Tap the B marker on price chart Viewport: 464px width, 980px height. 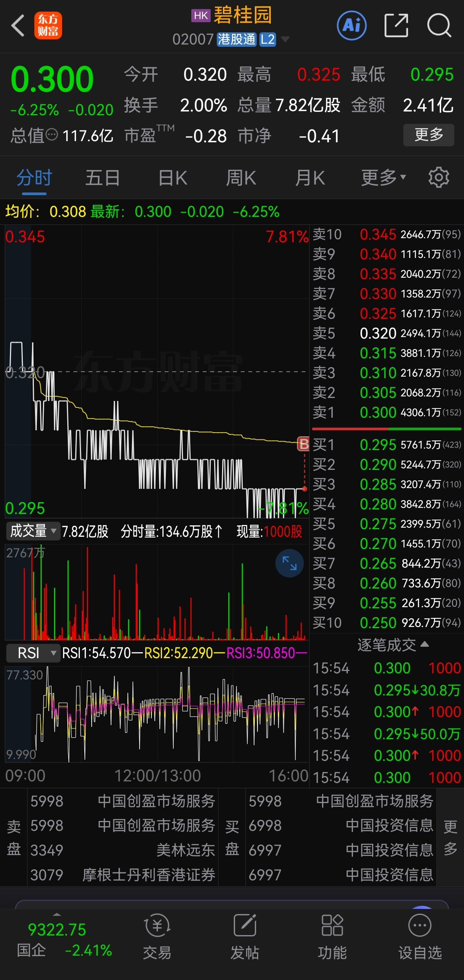303,444
